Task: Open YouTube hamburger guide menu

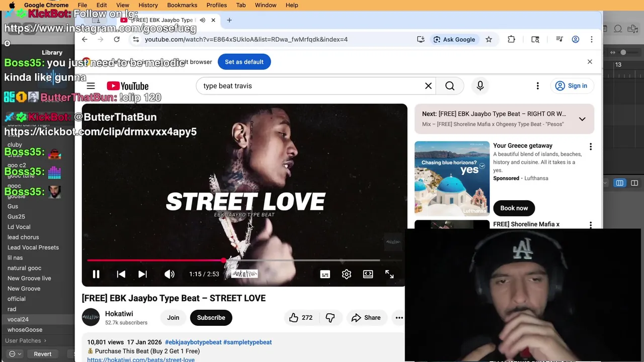Action: pyautogui.click(x=91, y=86)
